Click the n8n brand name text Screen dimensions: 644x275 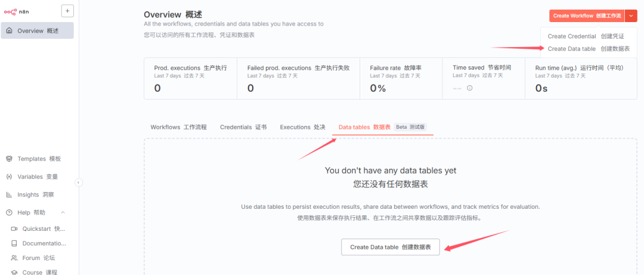pos(24,11)
